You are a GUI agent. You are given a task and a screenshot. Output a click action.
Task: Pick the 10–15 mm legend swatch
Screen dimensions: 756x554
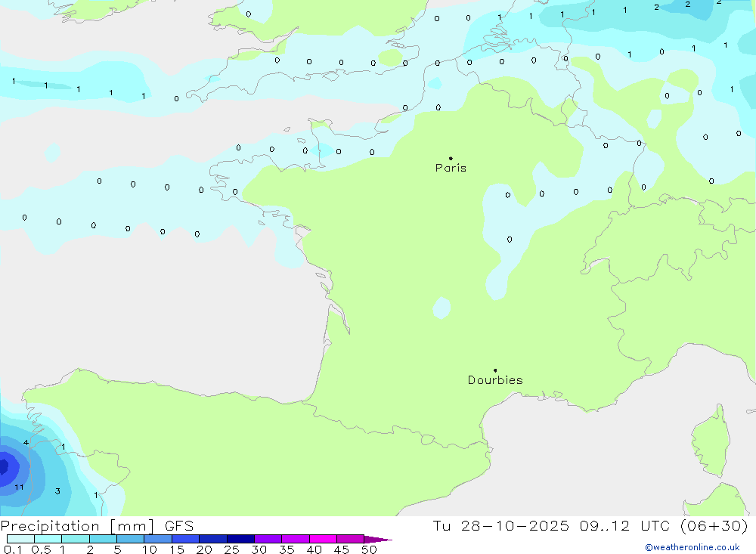[158, 539]
